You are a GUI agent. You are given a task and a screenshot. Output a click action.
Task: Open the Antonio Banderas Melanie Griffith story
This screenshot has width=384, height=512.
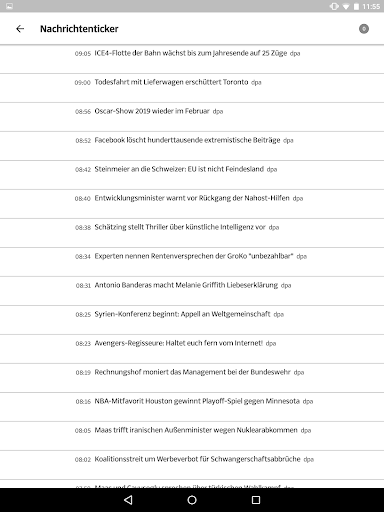coord(192,291)
